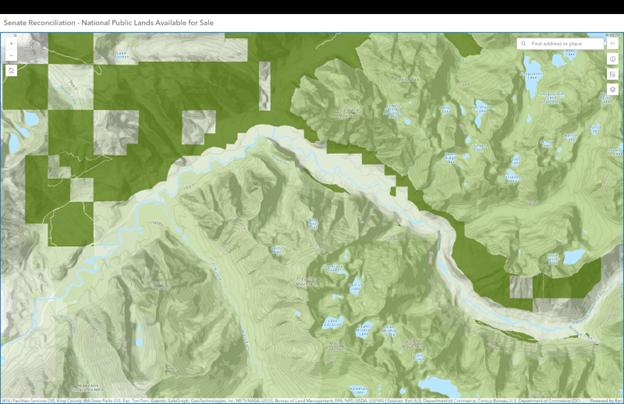The image size is (624, 404).
Task: Zoom out with the minus button
Action: click(x=11, y=55)
